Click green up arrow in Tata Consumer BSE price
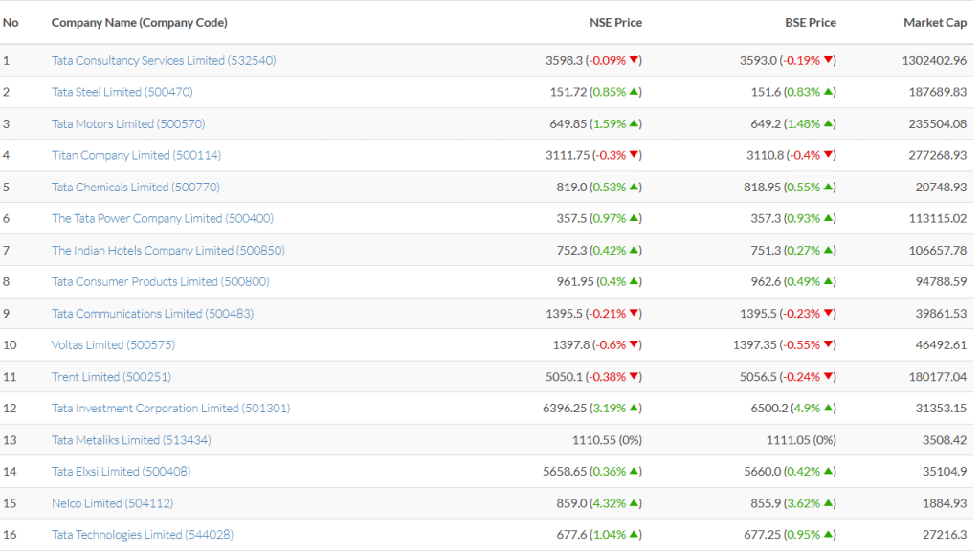980x554 pixels. click(x=828, y=281)
